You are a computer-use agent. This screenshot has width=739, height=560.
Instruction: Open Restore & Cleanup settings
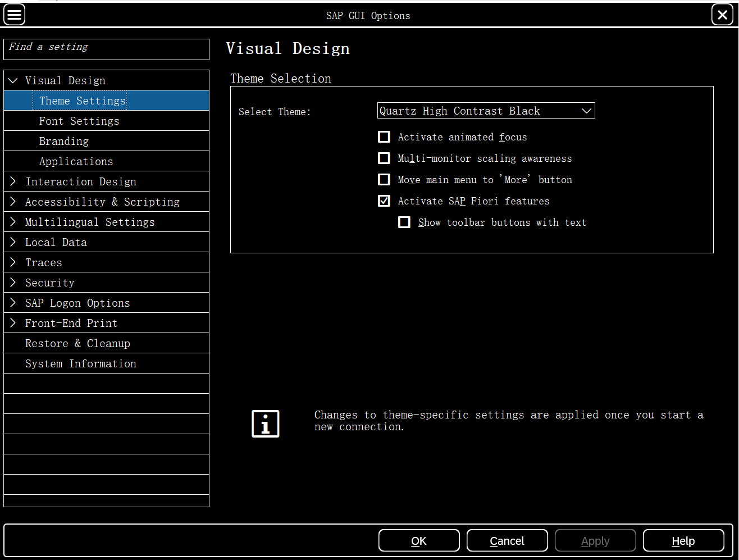(x=77, y=343)
